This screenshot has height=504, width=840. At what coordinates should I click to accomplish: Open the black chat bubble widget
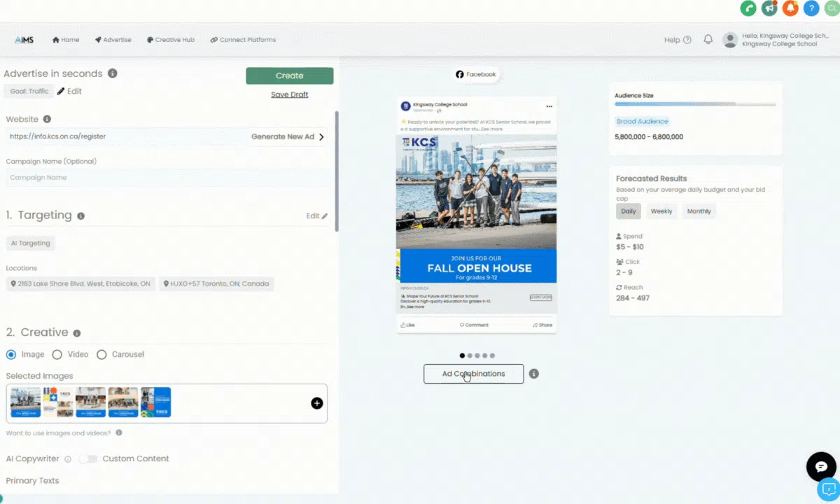821,467
